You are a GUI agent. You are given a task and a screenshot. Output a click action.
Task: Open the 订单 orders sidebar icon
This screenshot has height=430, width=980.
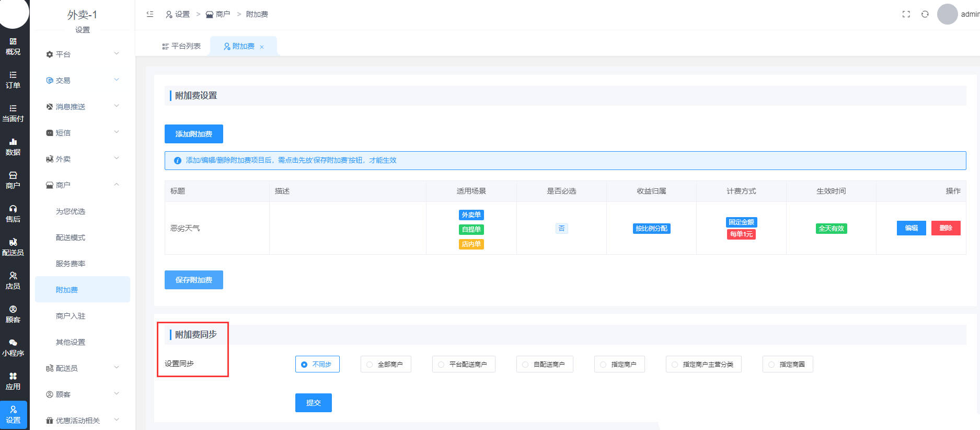pos(13,80)
